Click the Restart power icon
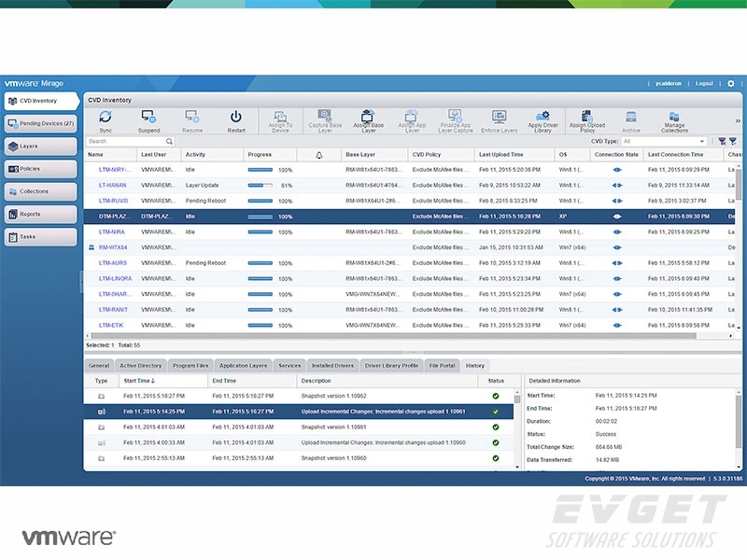Screen dimensions: 747x560 point(236,117)
